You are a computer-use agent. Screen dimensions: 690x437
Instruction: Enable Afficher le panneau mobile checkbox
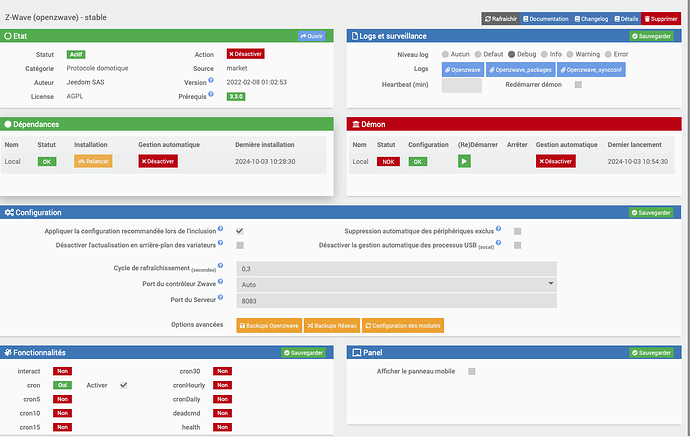(472, 371)
